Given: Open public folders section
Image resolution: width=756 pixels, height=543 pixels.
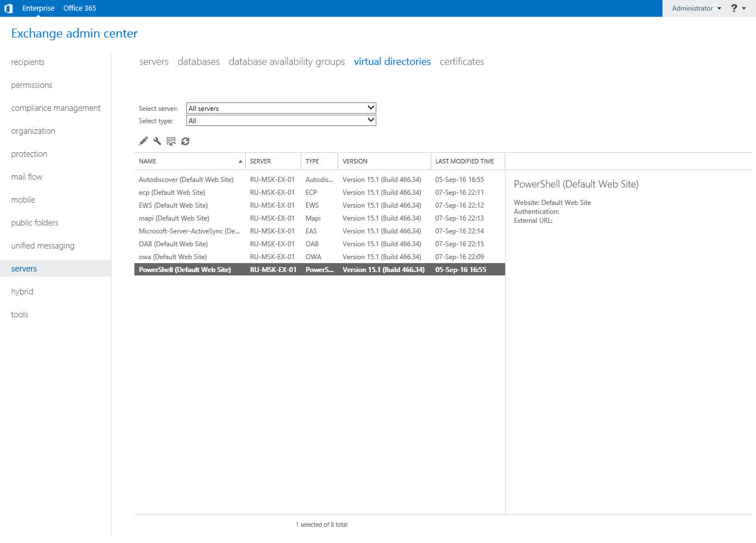Looking at the screenshot, I should click(x=35, y=223).
